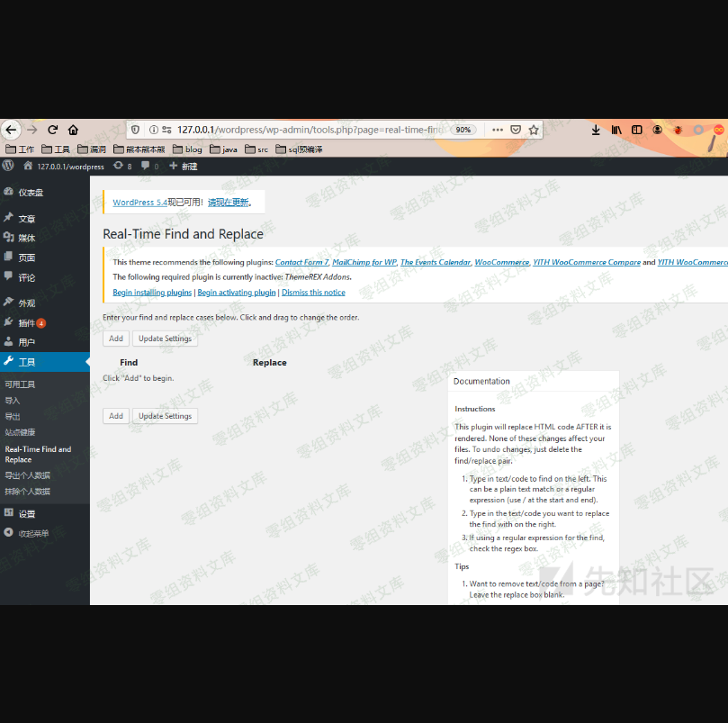Click the browser reload button
The height and width of the screenshot is (723, 728).
(x=53, y=130)
